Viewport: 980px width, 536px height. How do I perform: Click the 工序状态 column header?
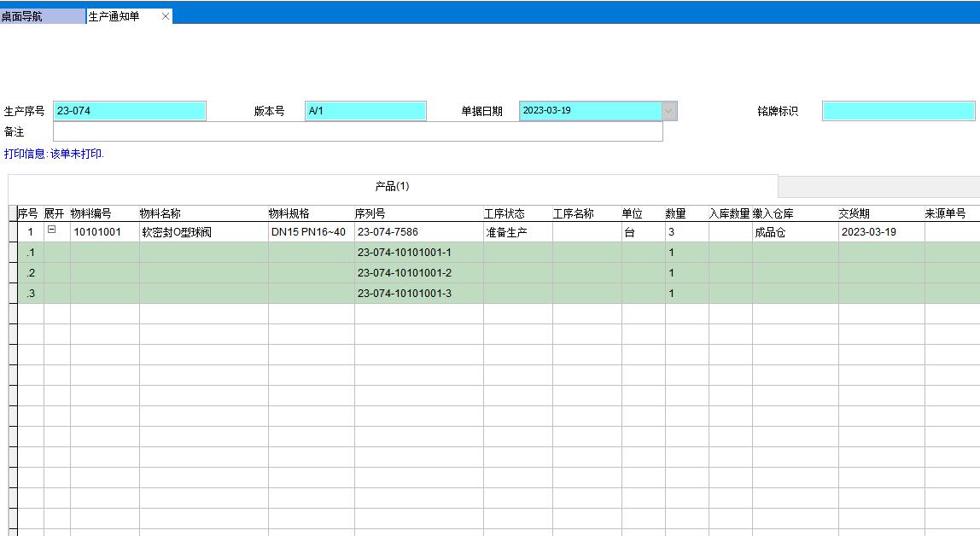pos(504,213)
